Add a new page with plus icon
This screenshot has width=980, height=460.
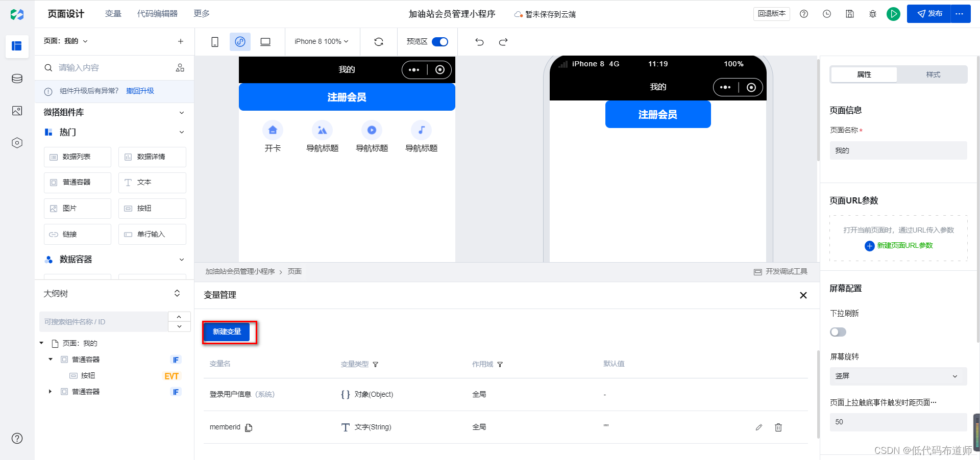pyautogui.click(x=181, y=41)
